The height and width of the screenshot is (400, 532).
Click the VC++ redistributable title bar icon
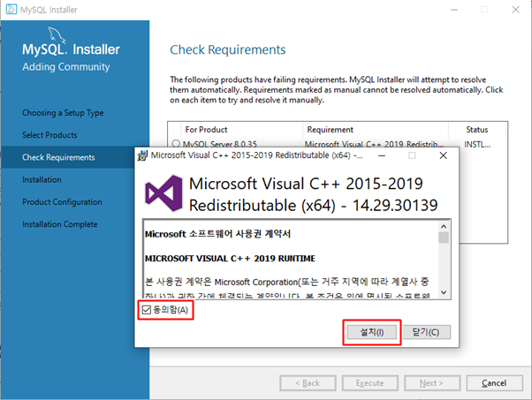[142, 155]
